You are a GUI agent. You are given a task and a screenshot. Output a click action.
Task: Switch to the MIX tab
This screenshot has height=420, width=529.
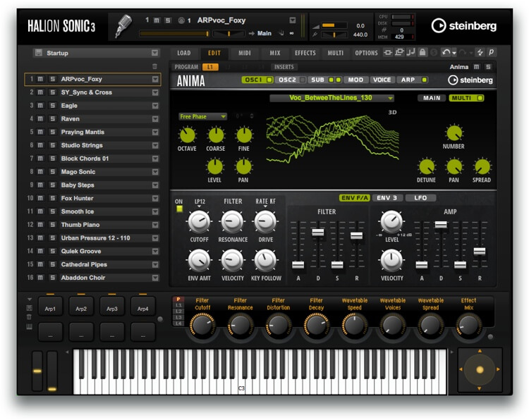click(x=275, y=53)
